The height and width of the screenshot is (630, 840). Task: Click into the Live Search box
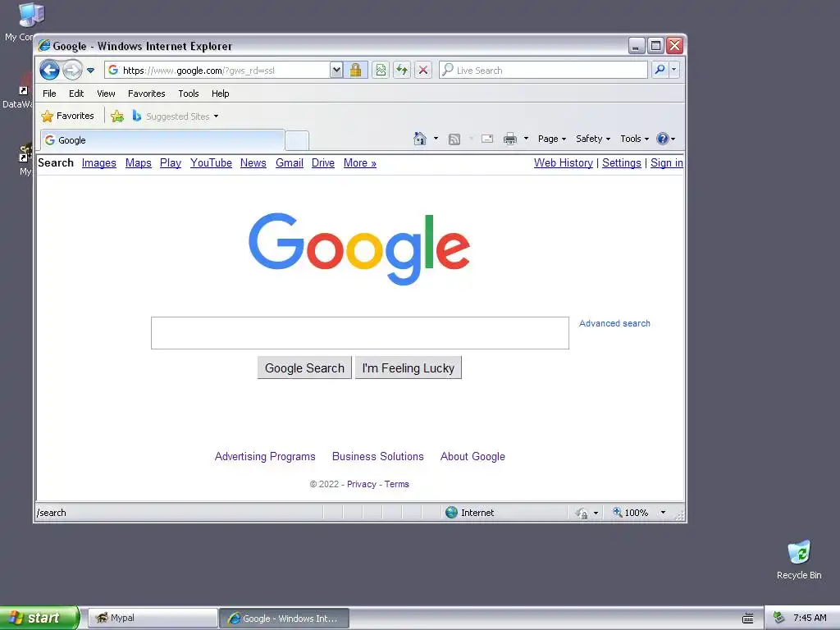543,70
